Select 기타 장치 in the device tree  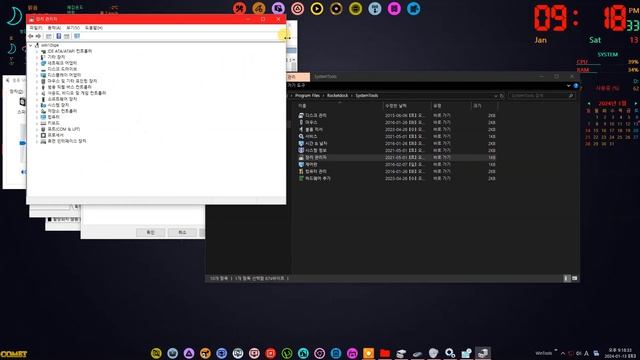(x=56, y=57)
